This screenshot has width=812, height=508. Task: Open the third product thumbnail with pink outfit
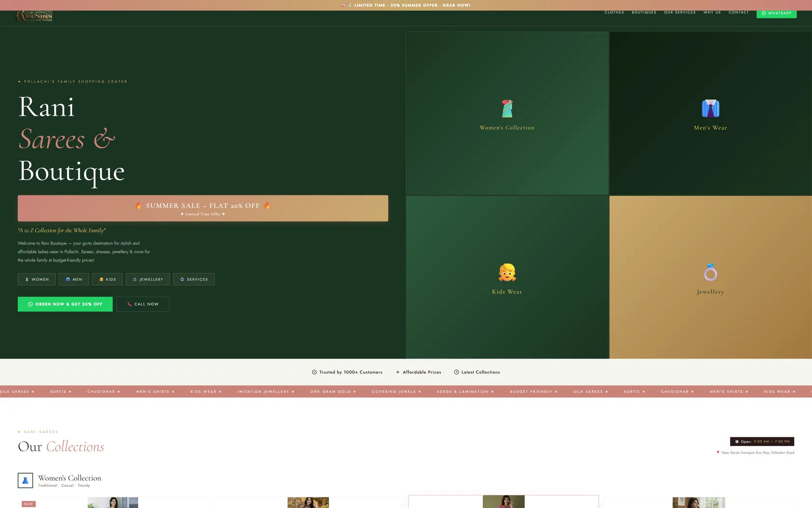pyautogui.click(x=504, y=502)
